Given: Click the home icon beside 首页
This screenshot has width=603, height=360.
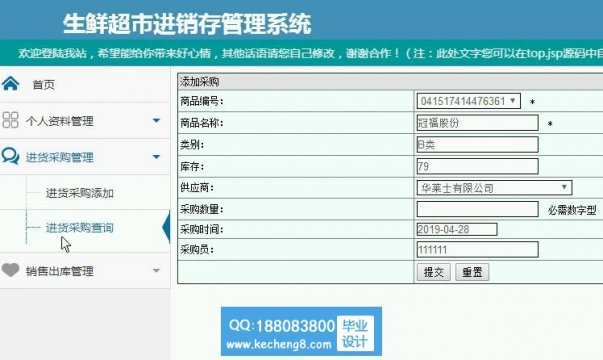Looking at the screenshot, I should 10,83.
